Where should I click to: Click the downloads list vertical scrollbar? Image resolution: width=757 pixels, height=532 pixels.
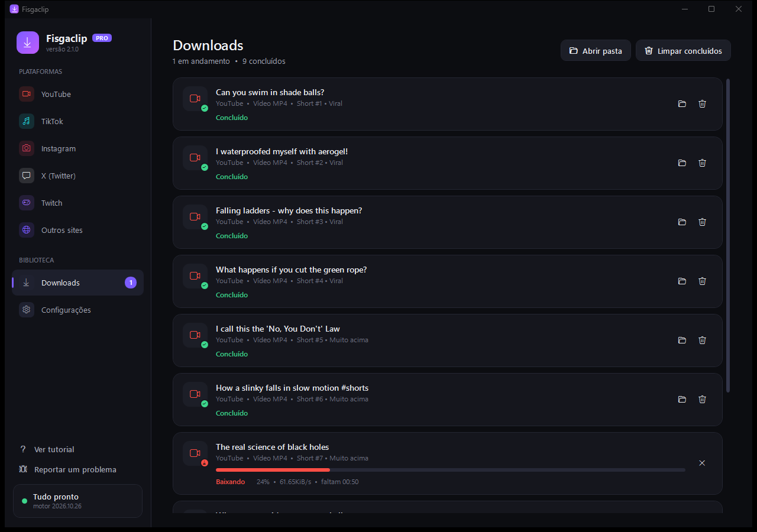[x=729, y=235]
